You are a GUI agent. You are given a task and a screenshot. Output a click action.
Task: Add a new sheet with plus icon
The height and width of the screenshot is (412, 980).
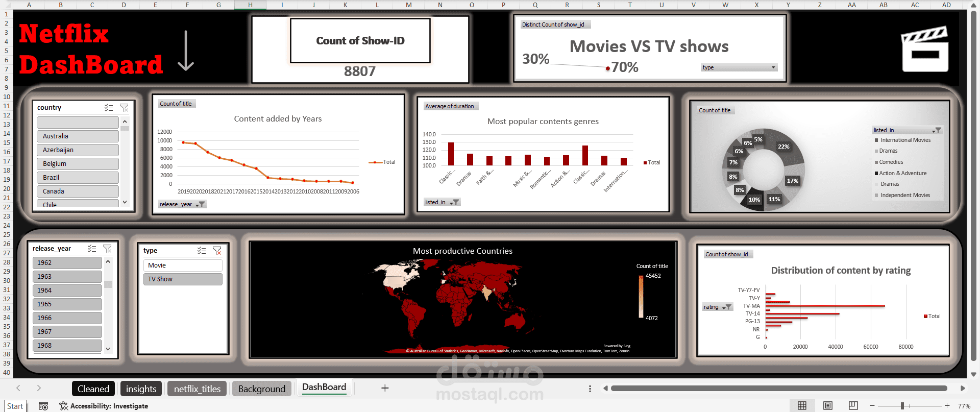[x=385, y=389]
